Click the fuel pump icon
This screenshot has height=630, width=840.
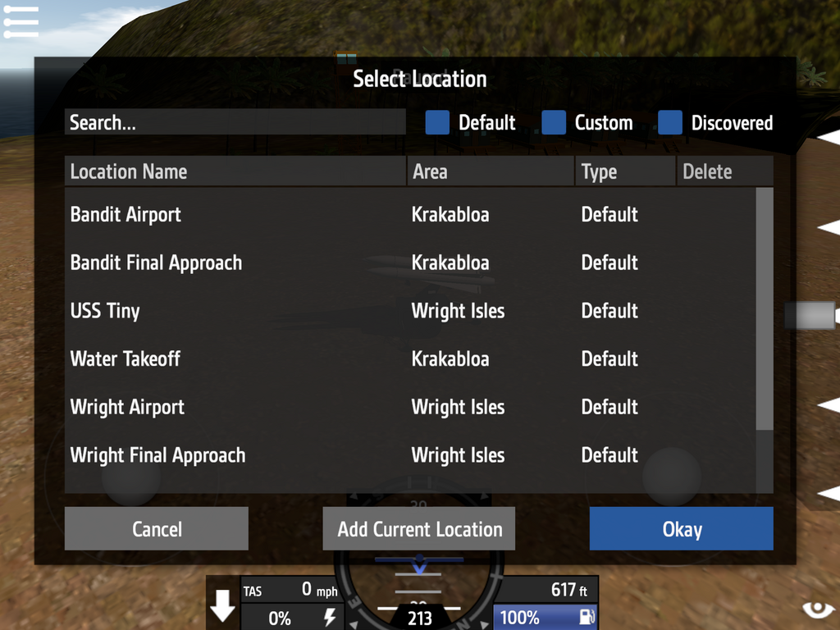(x=587, y=617)
